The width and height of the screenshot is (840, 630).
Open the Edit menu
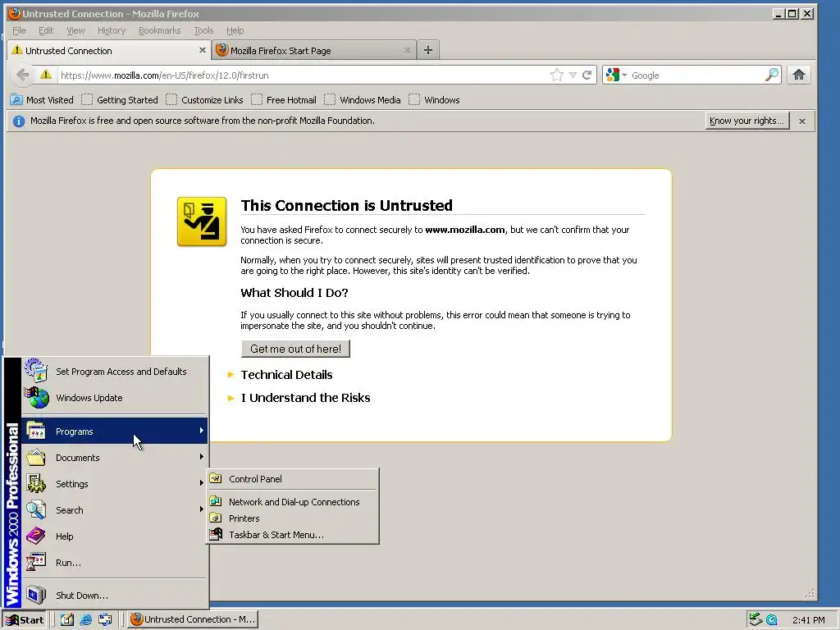pyautogui.click(x=46, y=30)
